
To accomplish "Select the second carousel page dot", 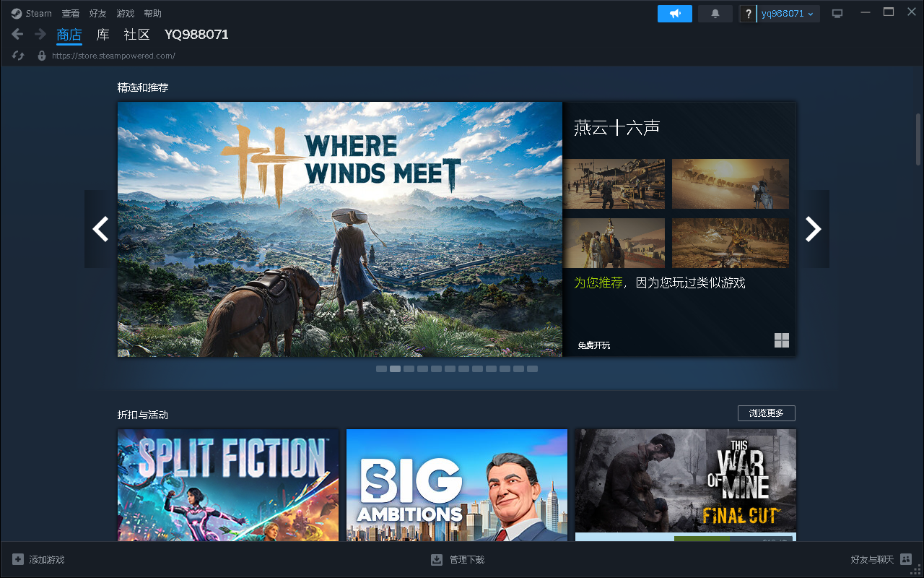I will pos(395,368).
